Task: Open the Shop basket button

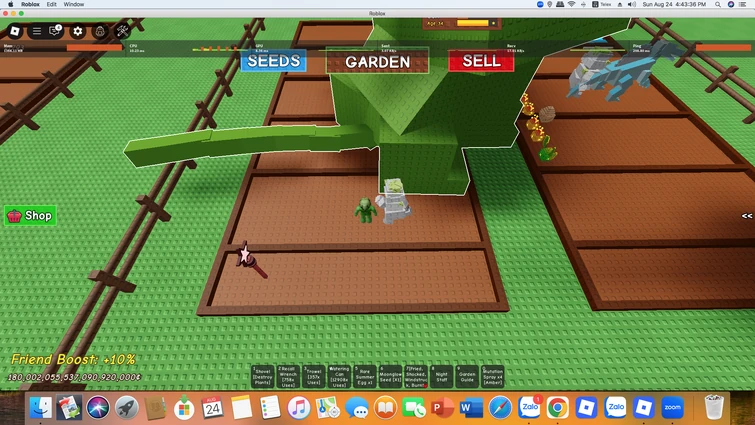Action: pos(30,216)
